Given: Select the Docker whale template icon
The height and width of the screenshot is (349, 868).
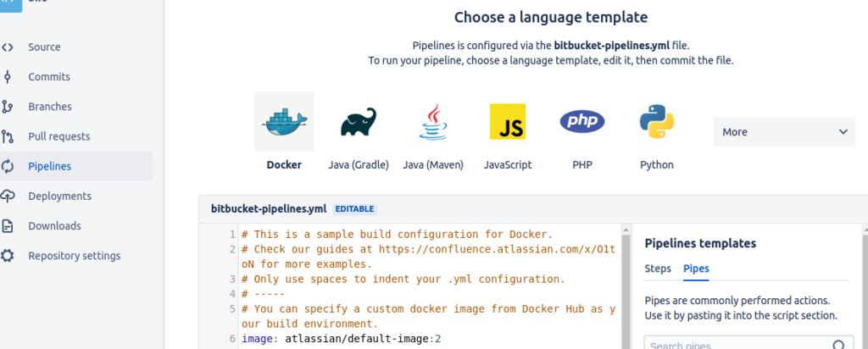Looking at the screenshot, I should 283,122.
